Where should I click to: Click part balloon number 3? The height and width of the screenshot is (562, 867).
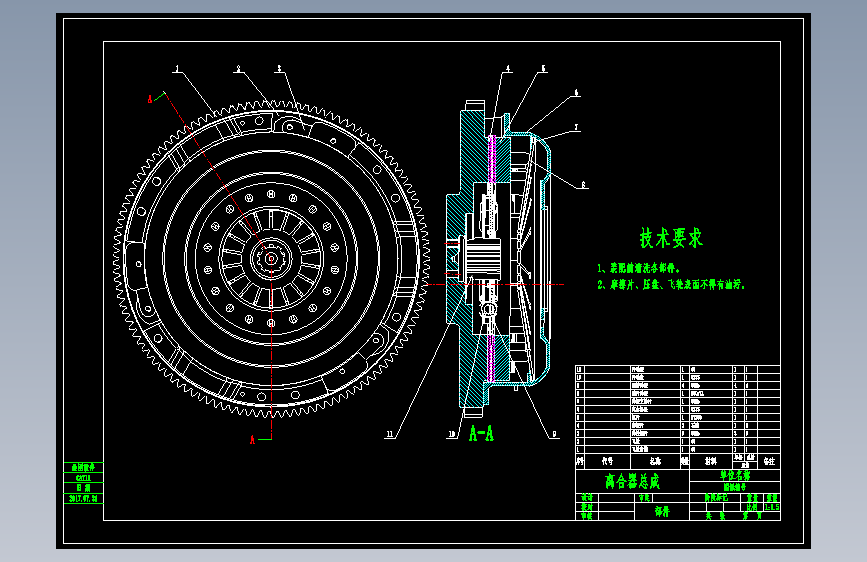[279, 69]
